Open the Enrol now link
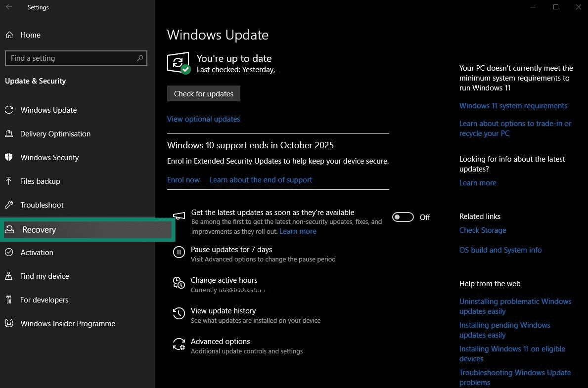Screen dimensions: 588x388 click(x=183, y=179)
